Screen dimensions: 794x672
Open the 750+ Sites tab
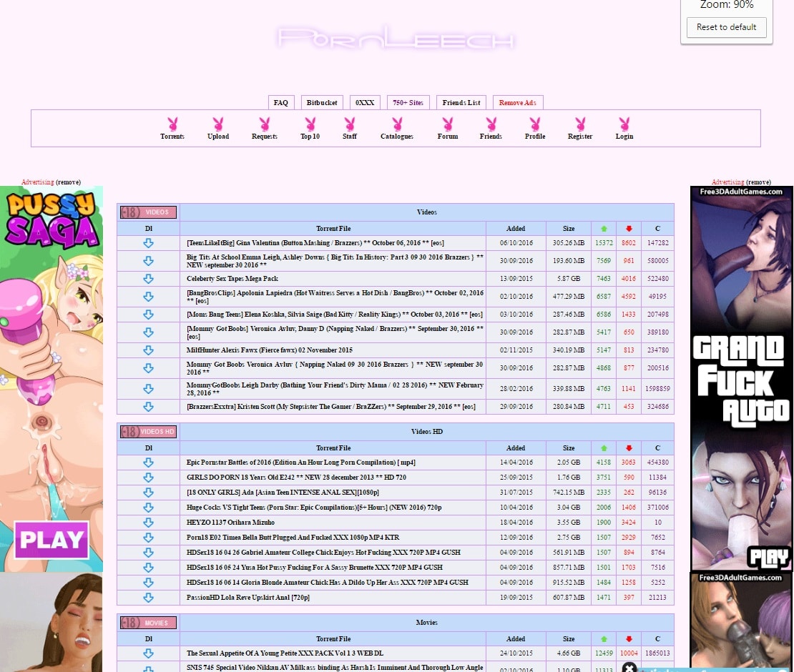(x=408, y=103)
